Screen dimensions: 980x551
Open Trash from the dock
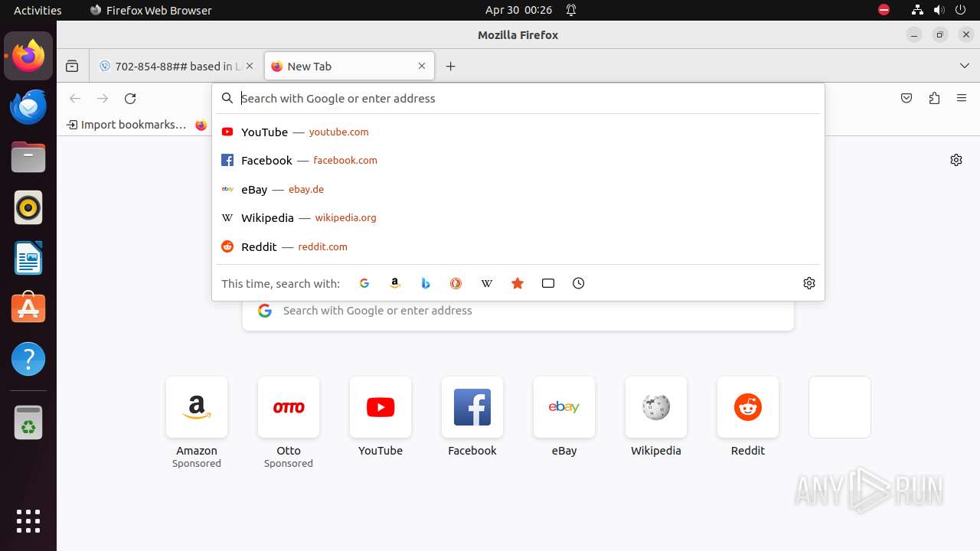[x=28, y=422]
